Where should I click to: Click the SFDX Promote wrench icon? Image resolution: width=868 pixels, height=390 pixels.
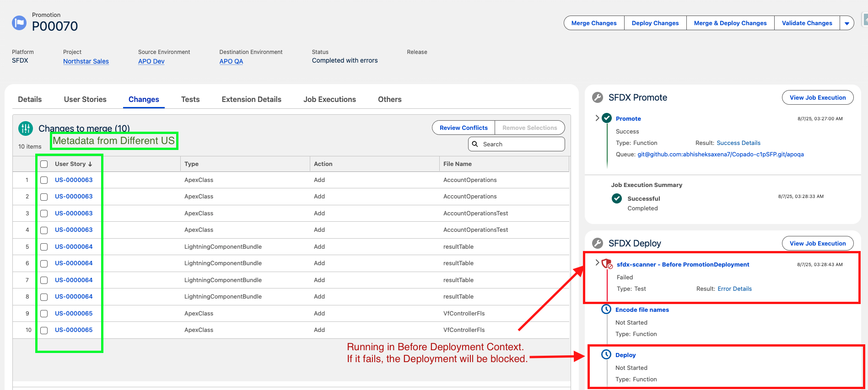click(x=598, y=97)
